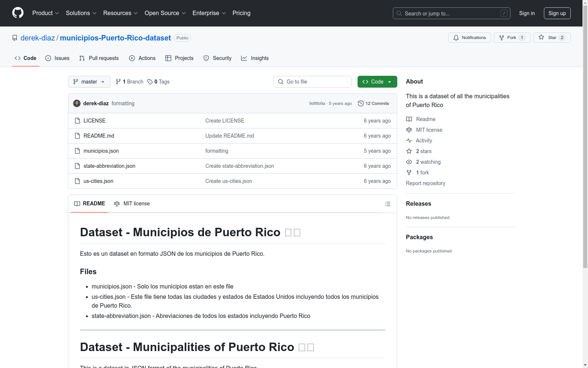
Task: Click Report repository link
Action: tap(426, 183)
